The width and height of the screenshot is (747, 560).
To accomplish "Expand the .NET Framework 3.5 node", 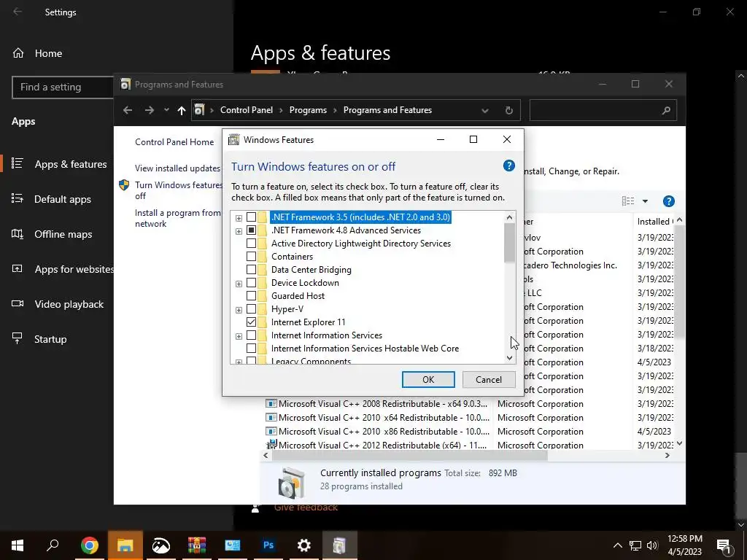I will tap(239, 218).
